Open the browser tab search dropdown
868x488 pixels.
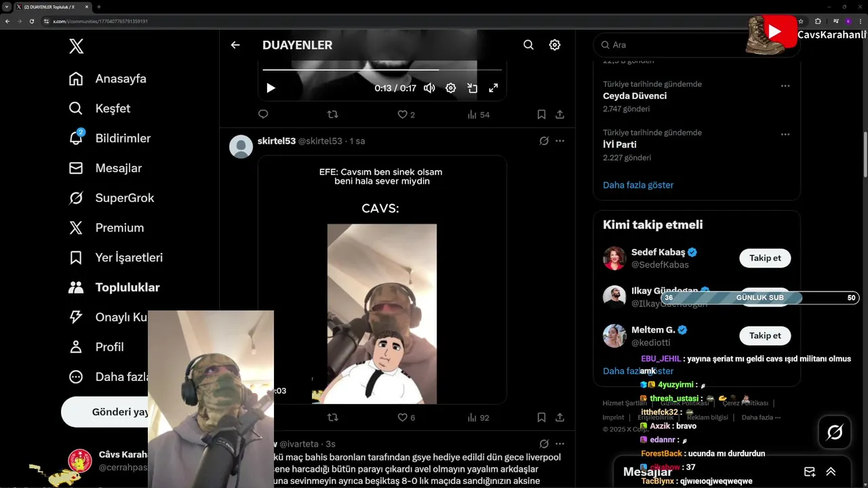point(6,7)
